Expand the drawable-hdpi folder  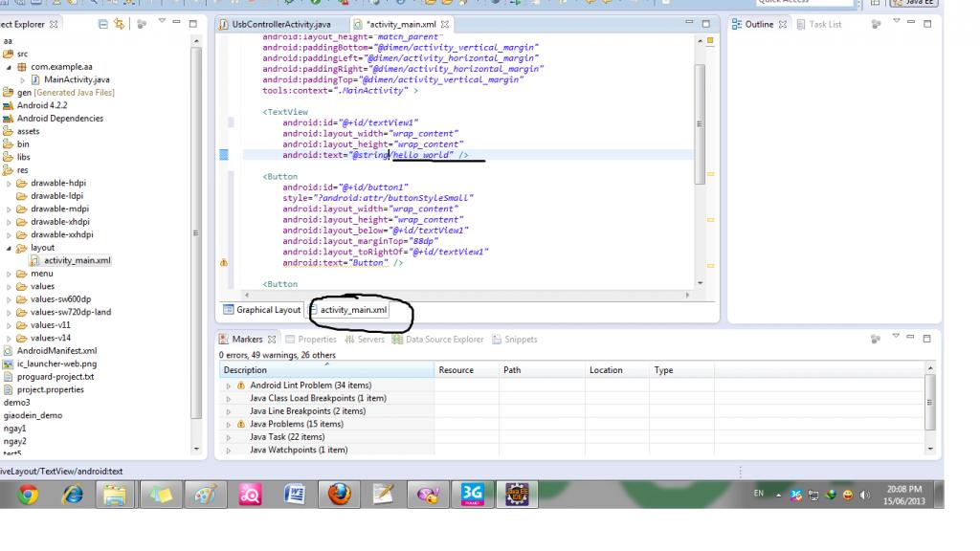pos(10,183)
